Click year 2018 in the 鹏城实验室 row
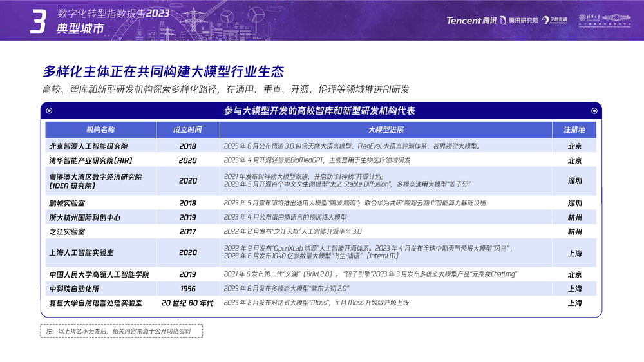 pyautogui.click(x=187, y=203)
